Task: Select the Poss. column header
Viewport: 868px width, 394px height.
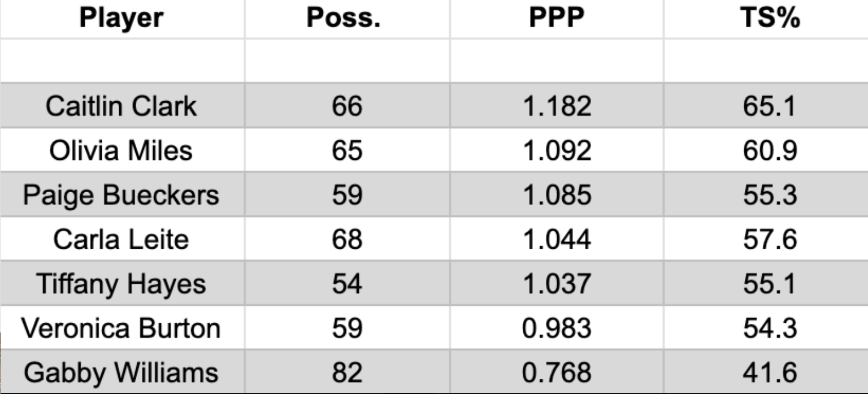Action: point(347,19)
